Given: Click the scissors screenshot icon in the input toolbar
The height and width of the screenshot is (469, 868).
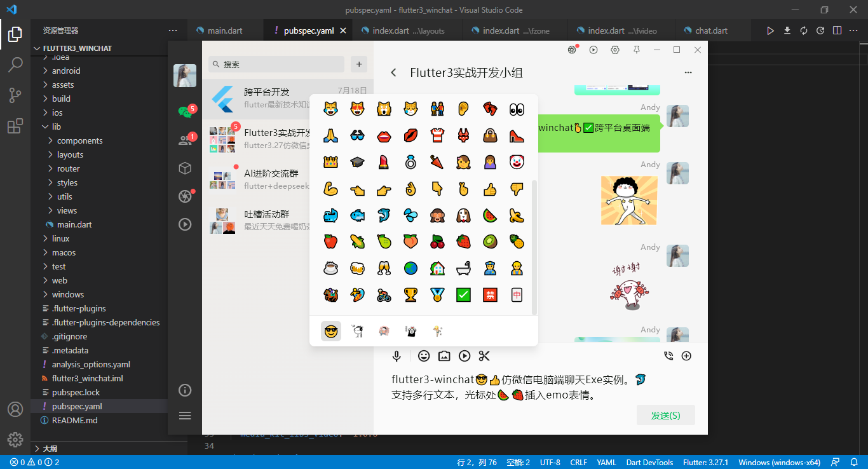Looking at the screenshot, I should coord(484,356).
